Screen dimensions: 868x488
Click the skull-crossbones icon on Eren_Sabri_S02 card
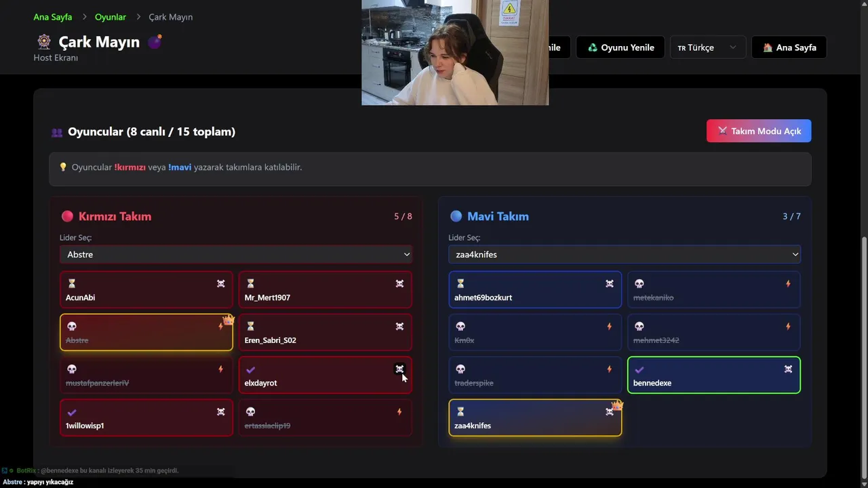pos(399,326)
